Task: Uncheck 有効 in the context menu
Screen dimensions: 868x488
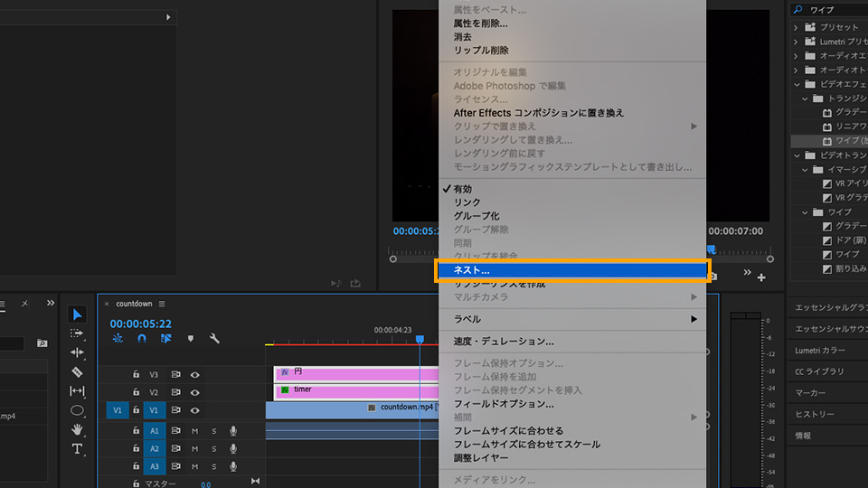Action: 572,189
